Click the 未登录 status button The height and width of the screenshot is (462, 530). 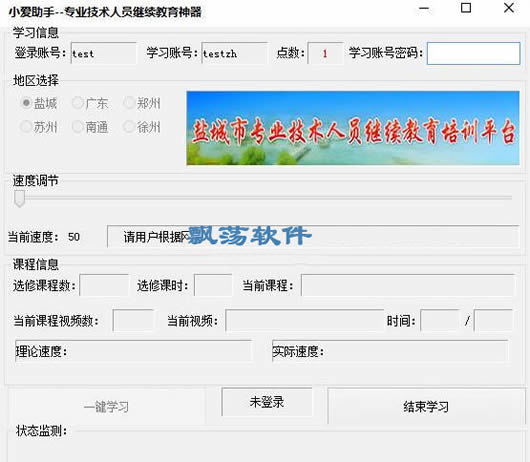pos(267,402)
